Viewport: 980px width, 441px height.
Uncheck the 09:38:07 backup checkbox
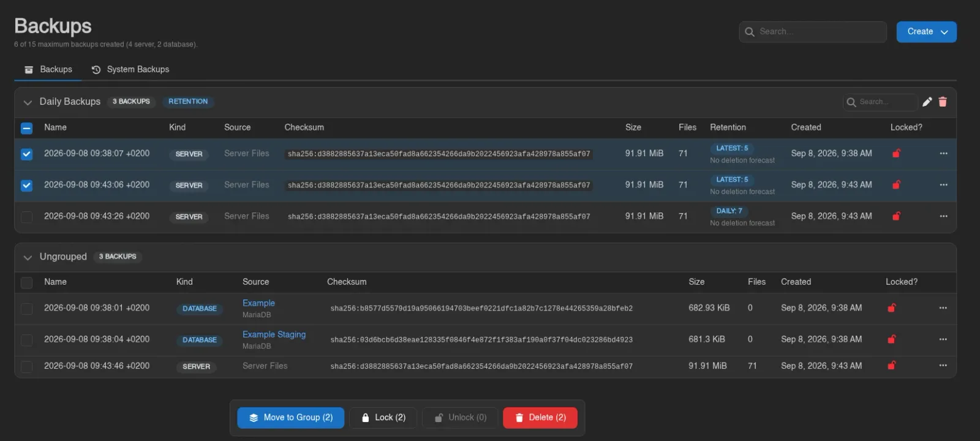pyautogui.click(x=27, y=154)
